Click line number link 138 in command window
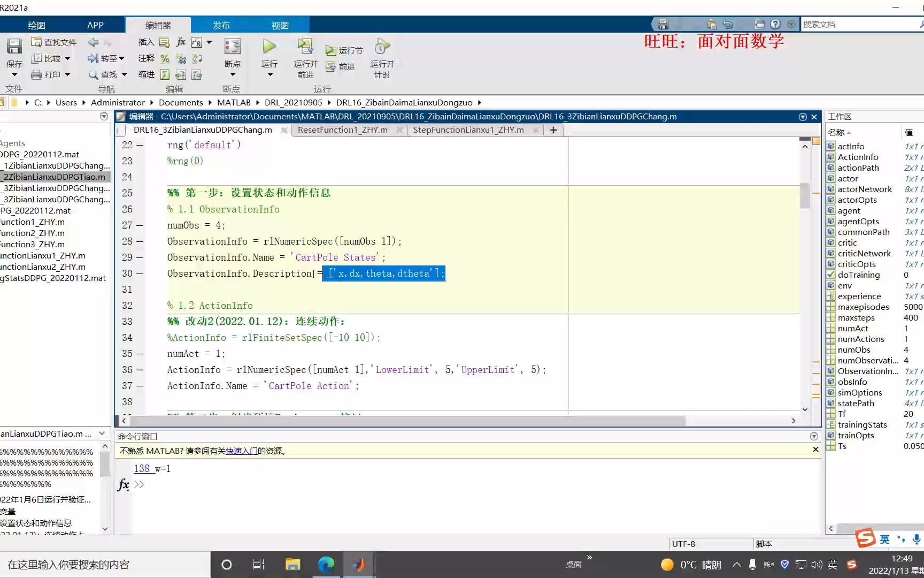The image size is (924, 578). pyautogui.click(x=142, y=469)
